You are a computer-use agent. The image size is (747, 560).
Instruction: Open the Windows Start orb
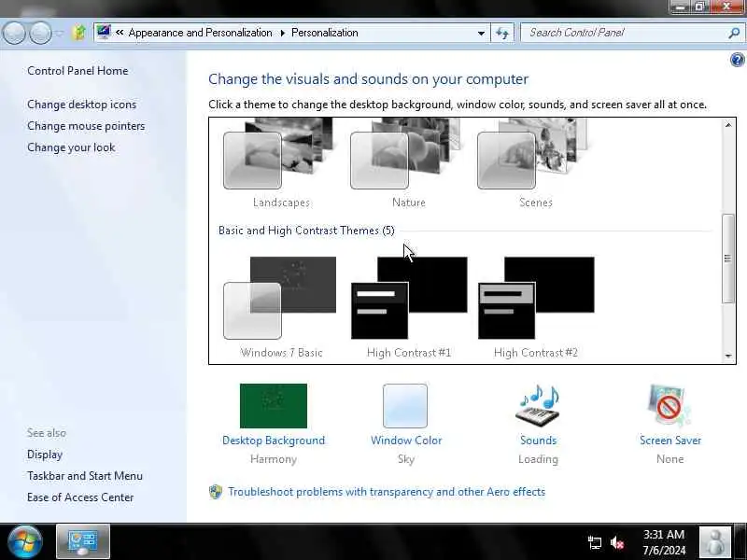[25, 542]
